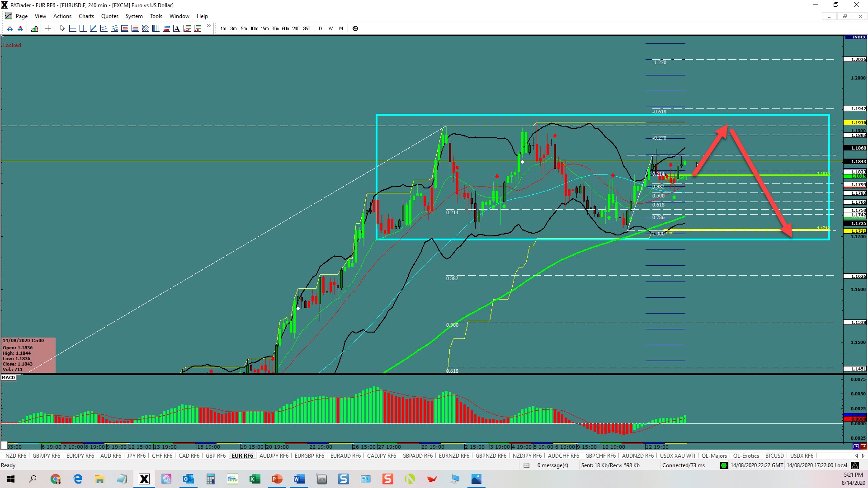Switch chart to weekly W timeframe

[330, 28]
